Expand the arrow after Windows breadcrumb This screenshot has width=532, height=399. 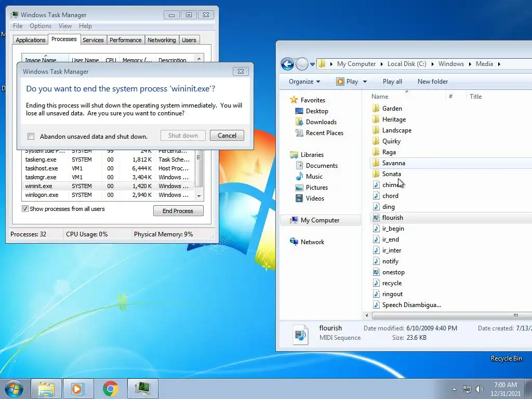470,64
